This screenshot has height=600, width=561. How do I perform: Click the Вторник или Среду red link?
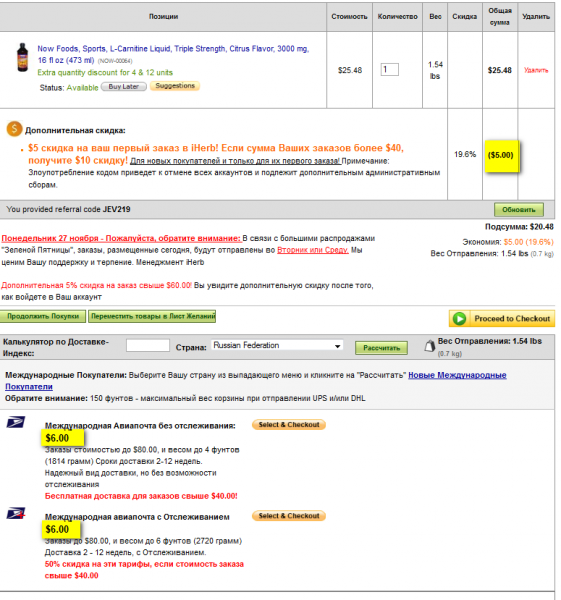(313, 250)
